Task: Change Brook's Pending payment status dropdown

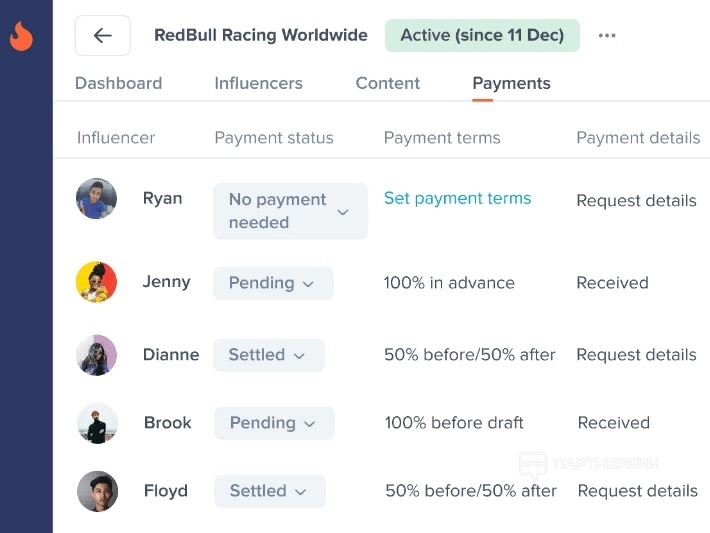Action: coord(274,423)
